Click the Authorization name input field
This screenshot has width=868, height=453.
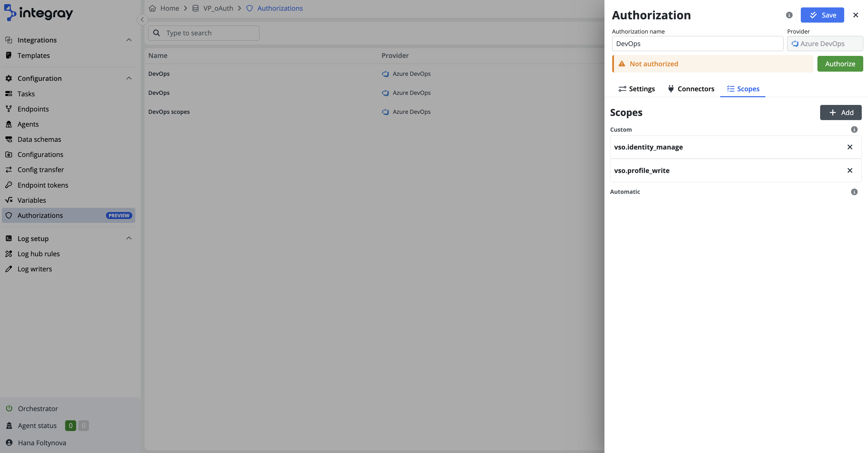pyautogui.click(x=697, y=43)
